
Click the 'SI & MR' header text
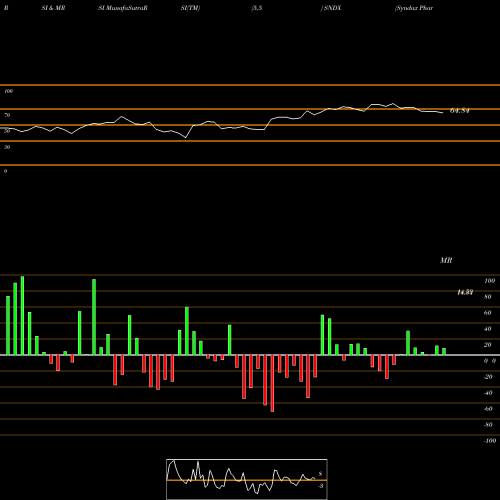tap(53, 8)
